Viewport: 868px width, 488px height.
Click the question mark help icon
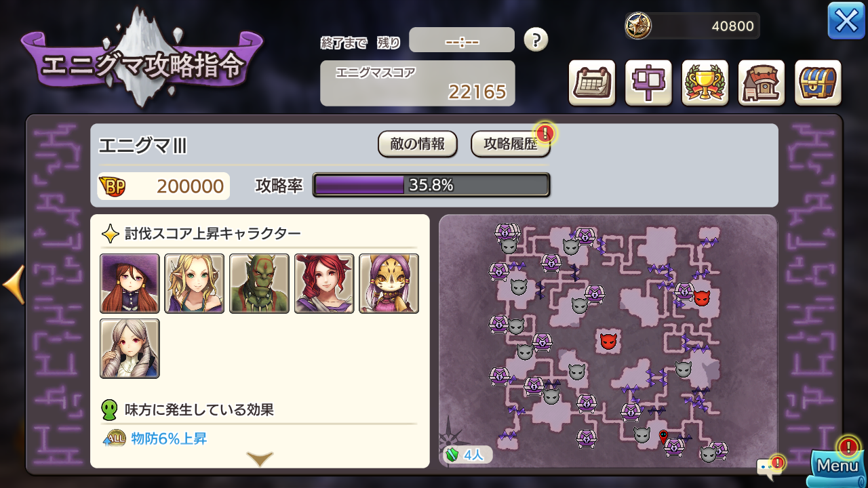(x=536, y=39)
